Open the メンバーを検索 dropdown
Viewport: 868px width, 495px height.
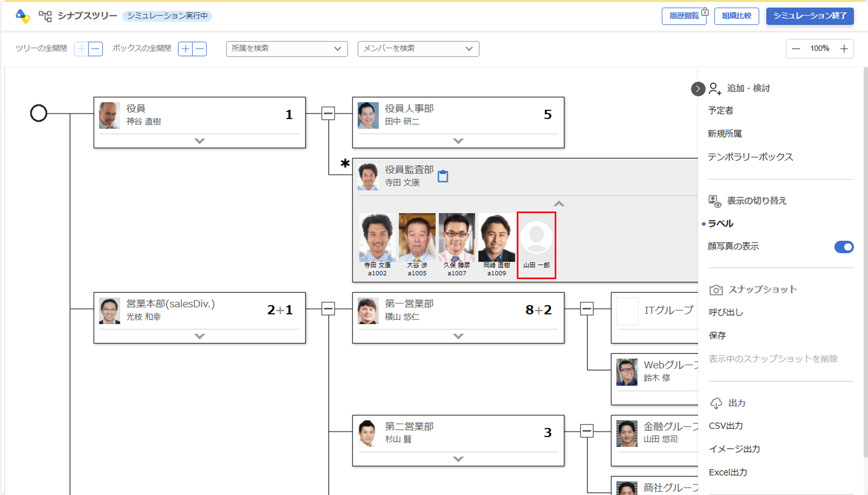[x=418, y=49]
